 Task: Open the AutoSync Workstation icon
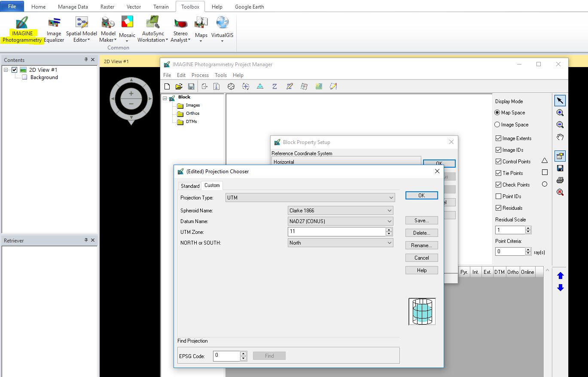pos(153,22)
